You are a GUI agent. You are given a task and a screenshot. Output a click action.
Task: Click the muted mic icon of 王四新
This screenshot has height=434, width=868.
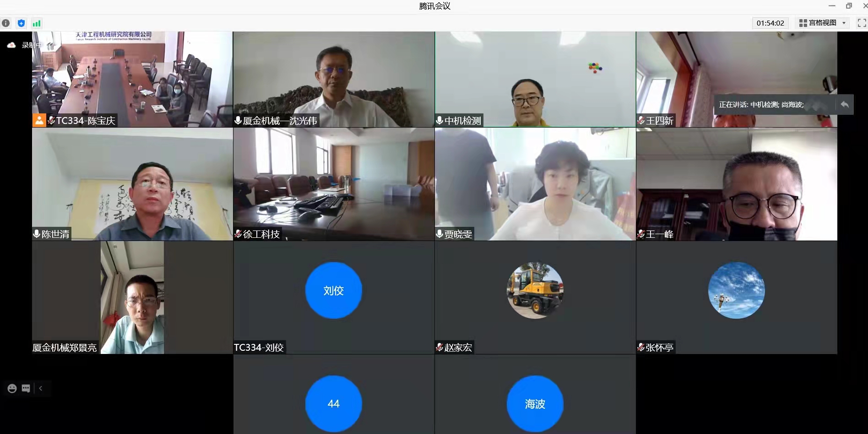641,120
